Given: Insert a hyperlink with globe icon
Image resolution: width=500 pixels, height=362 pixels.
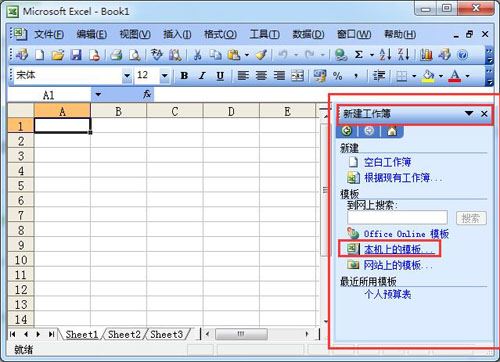Looking at the screenshot, I should tap(341, 55).
